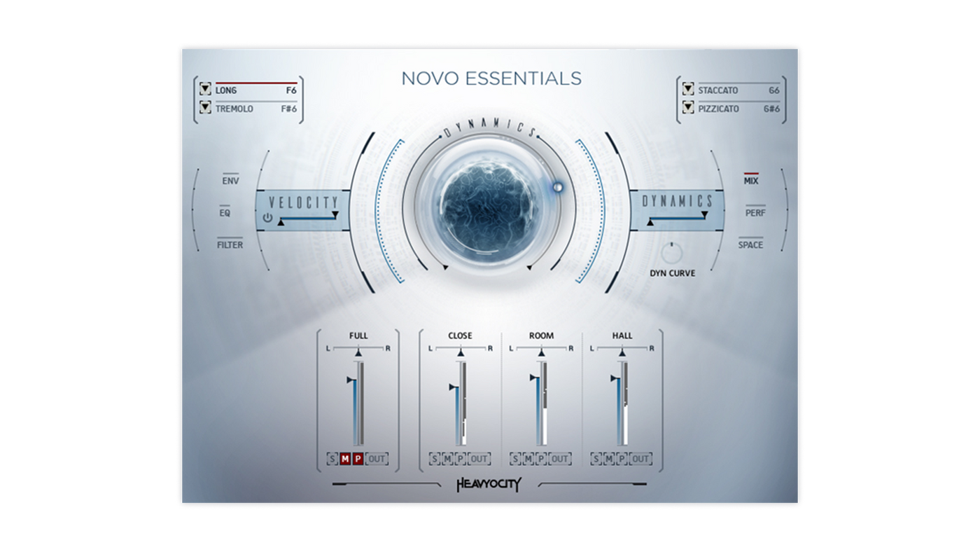This screenshot has height=552, width=980.
Task: Open the PIZZICATO articulation dropdown arrow
Action: pos(688,107)
